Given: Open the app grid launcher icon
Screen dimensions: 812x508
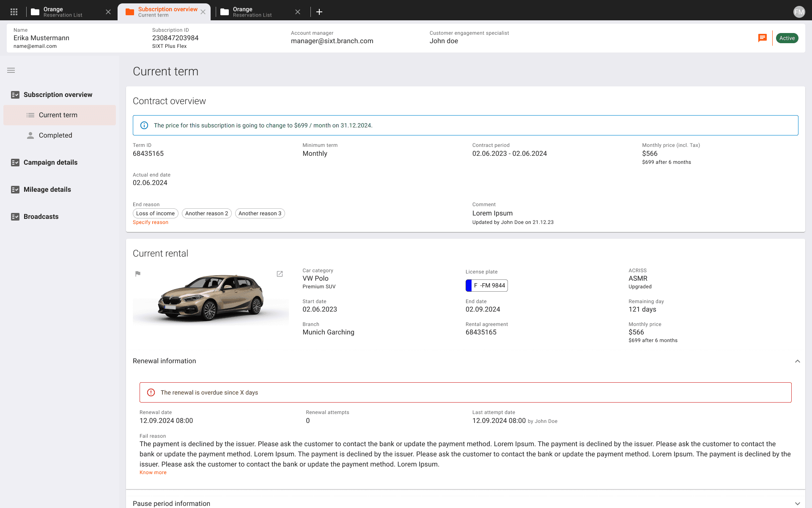Looking at the screenshot, I should 14,12.
